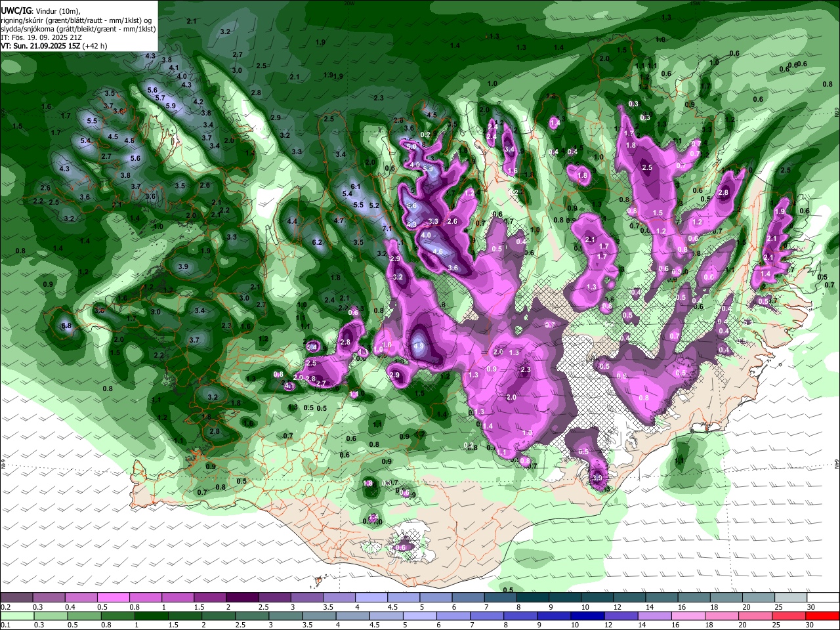The image size is (840, 630).
Task: Pick the pale pink 16–18 swatch in bottom legend
Action: pyautogui.click(x=688, y=616)
